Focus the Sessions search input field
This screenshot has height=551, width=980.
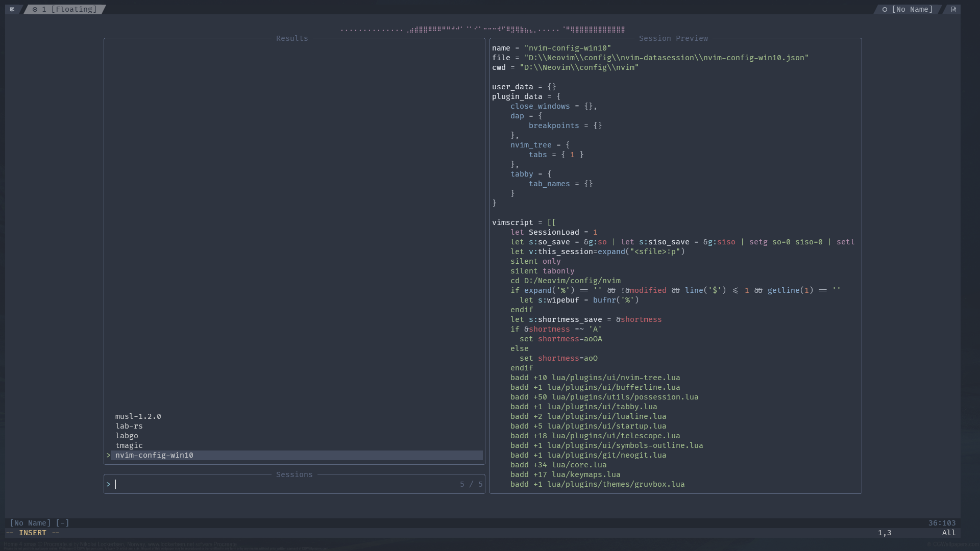point(286,484)
